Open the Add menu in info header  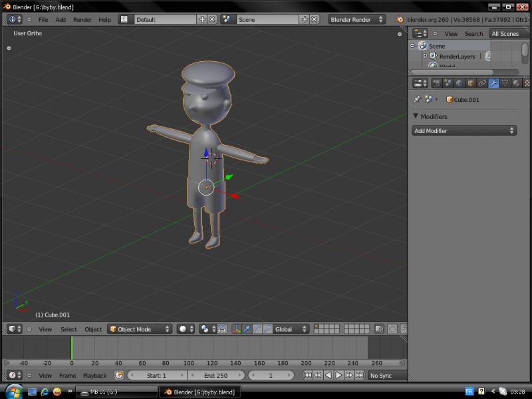pyautogui.click(x=61, y=20)
